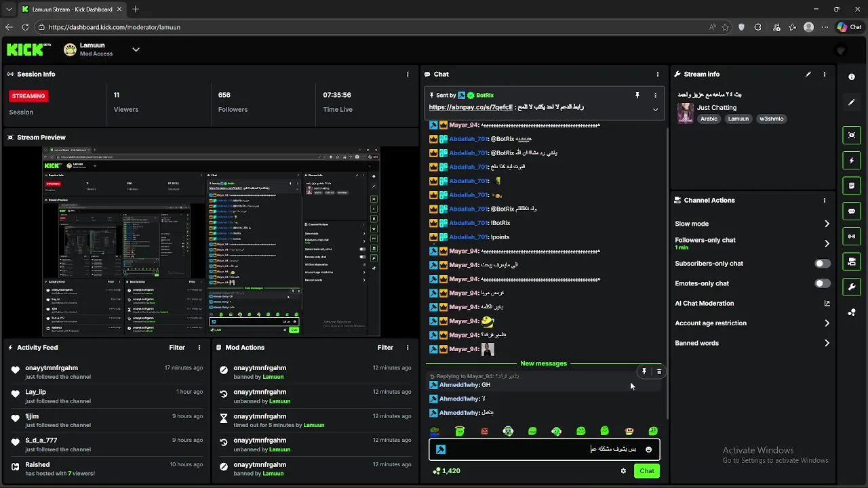Open Chat panel options menu

(657, 75)
